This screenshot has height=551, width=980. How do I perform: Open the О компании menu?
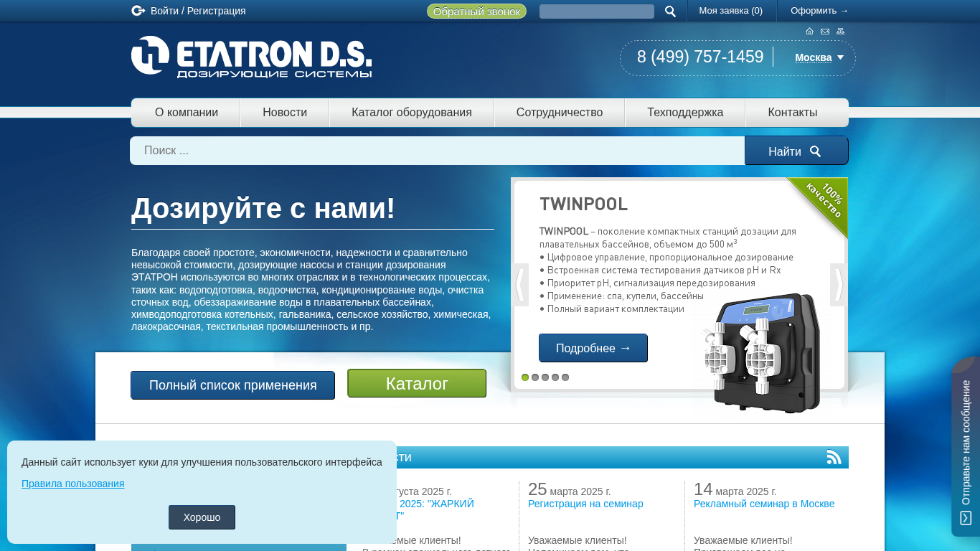pyautogui.click(x=187, y=113)
